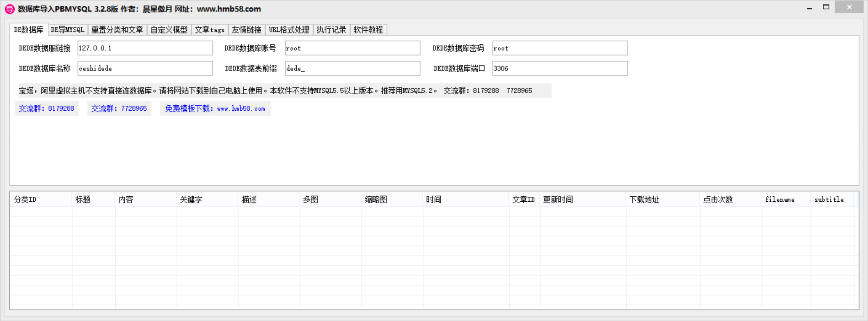
Task: Open the 软件教程 tab
Action: point(369,30)
